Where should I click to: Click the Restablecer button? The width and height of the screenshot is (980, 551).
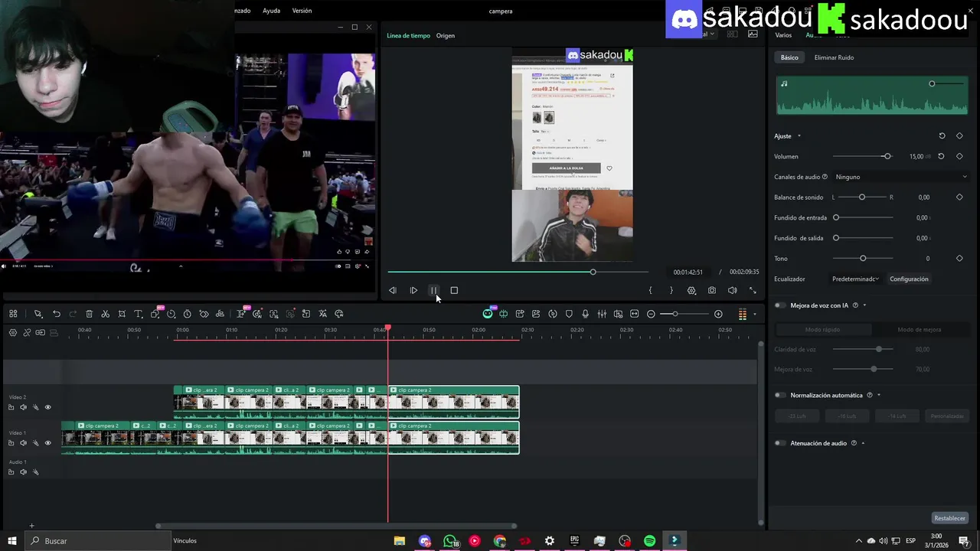pyautogui.click(x=950, y=518)
